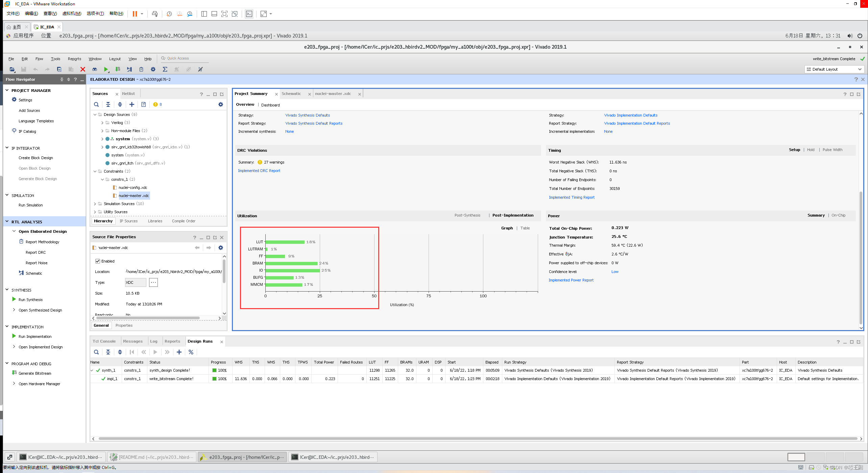Expand Simulation Sources tree node
868x473 pixels.
coord(95,204)
